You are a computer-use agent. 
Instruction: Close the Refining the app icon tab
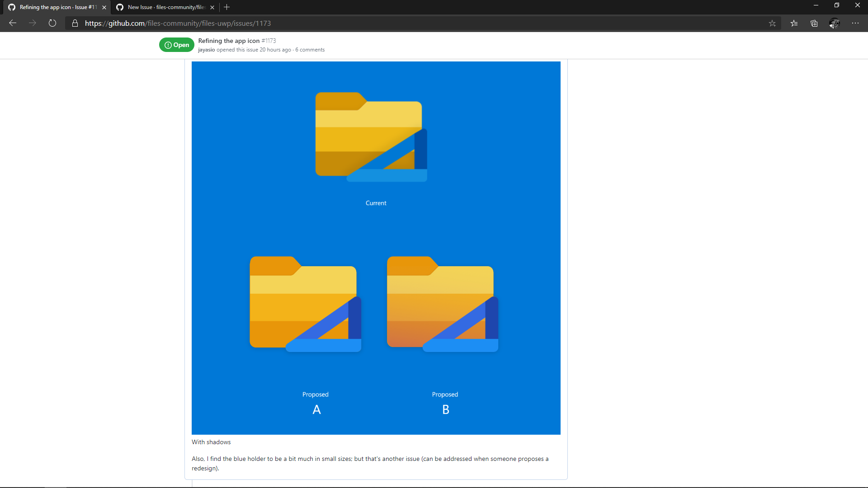point(104,7)
